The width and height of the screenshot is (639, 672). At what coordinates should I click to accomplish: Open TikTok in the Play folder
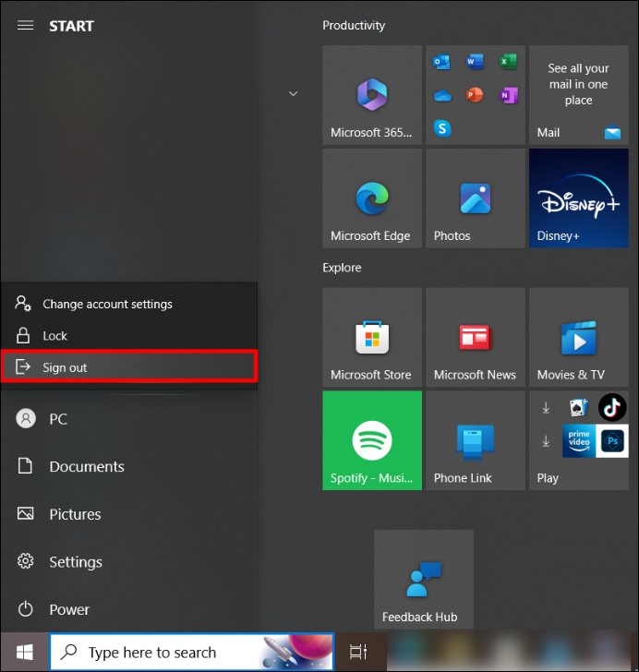tap(612, 407)
